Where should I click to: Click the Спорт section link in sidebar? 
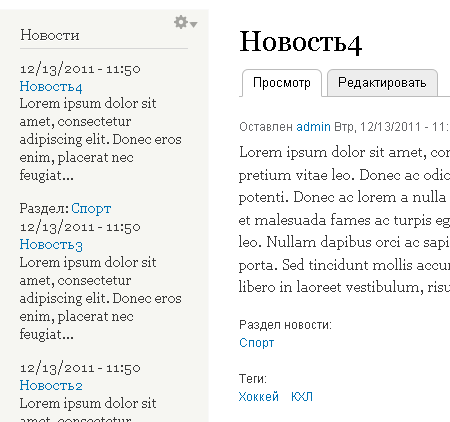tap(91, 209)
